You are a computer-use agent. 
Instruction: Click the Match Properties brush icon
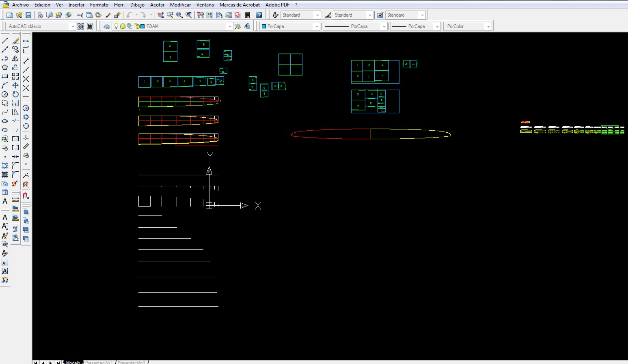click(x=108, y=15)
